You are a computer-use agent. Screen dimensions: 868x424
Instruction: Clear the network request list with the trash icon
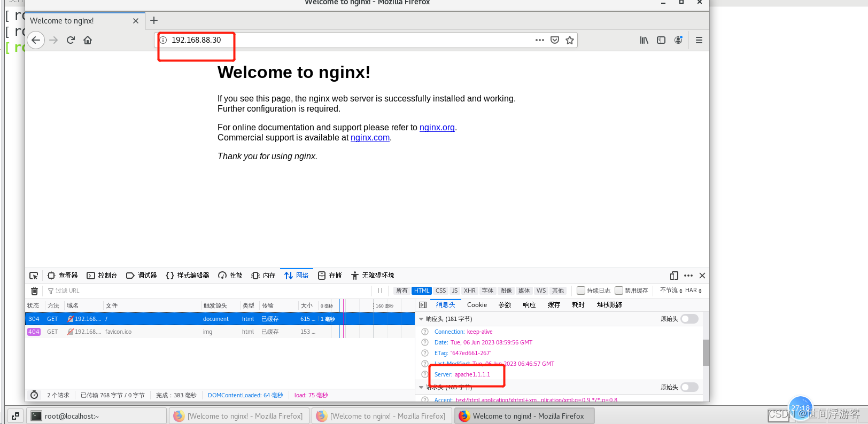tap(34, 290)
